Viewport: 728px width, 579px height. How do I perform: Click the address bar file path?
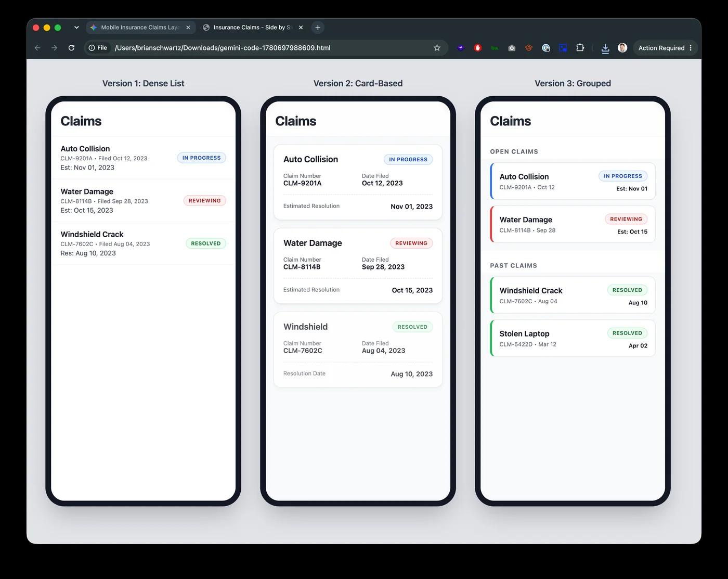[223, 48]
